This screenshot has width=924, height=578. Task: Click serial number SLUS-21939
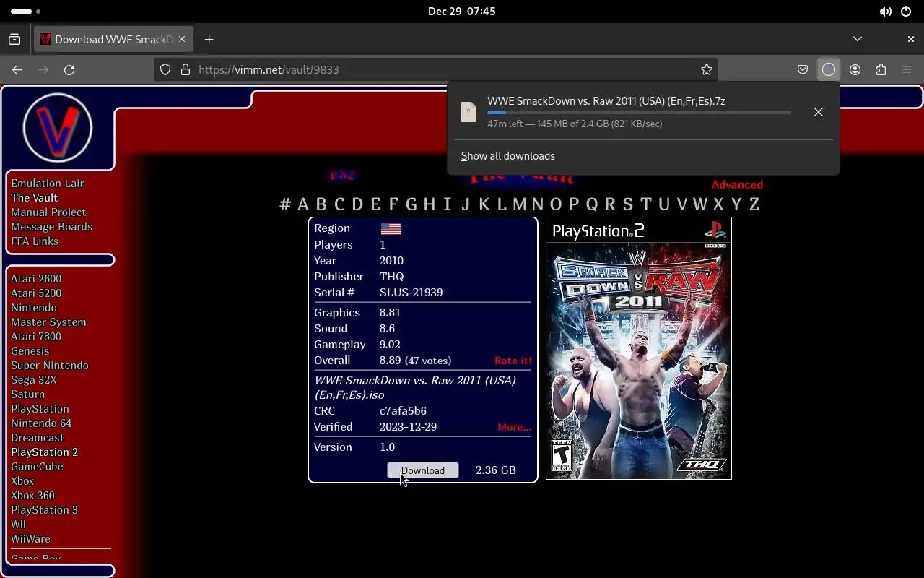click(x=411, y=293)
